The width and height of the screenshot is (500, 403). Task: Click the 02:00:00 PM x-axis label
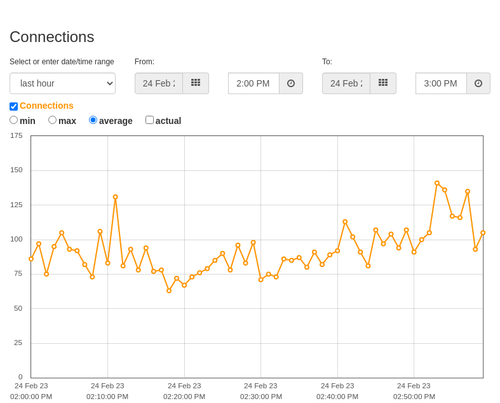point(31,391)
